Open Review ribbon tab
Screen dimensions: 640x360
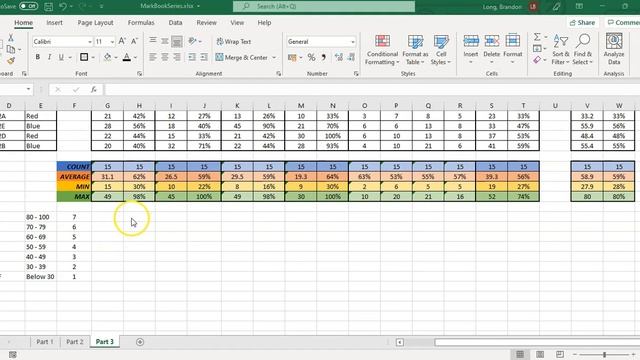(207, 23)
